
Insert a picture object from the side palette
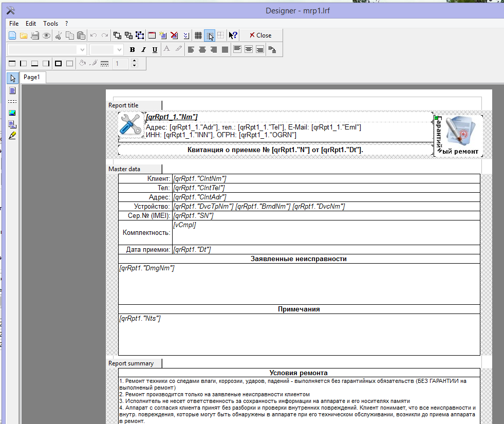[12, 113]
